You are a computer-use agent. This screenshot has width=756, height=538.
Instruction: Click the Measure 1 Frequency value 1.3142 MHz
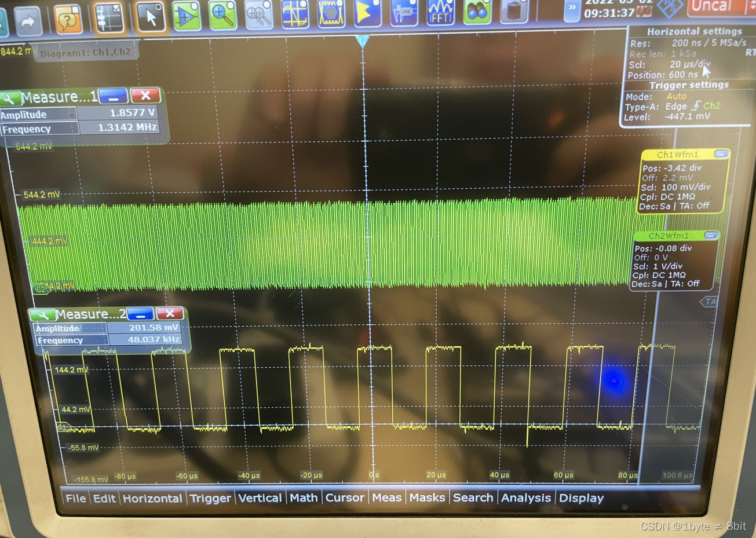127,127
